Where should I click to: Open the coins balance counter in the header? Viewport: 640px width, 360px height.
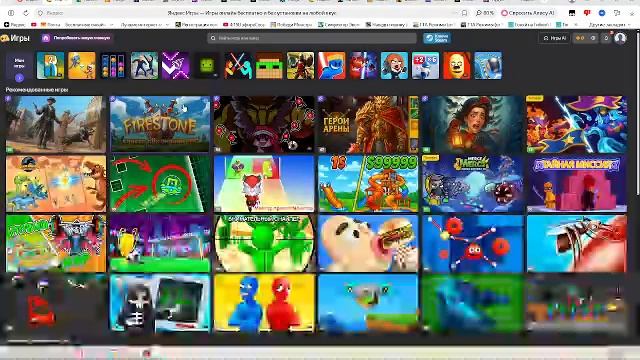point(586,38)
